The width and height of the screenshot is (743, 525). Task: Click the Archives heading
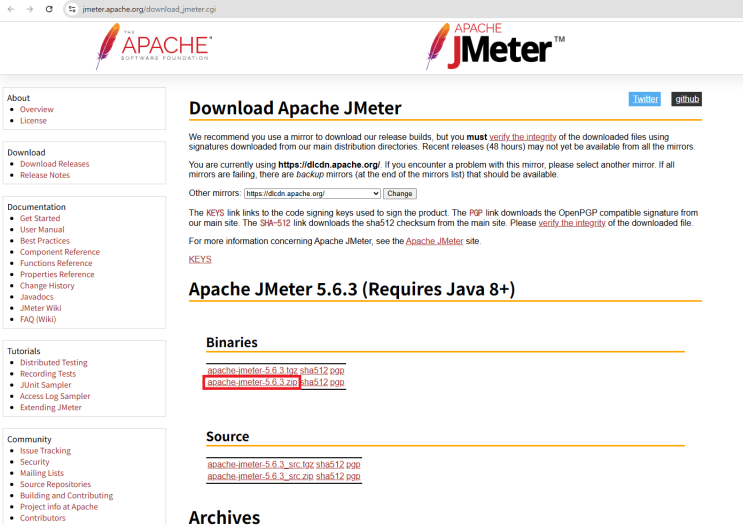224,517
